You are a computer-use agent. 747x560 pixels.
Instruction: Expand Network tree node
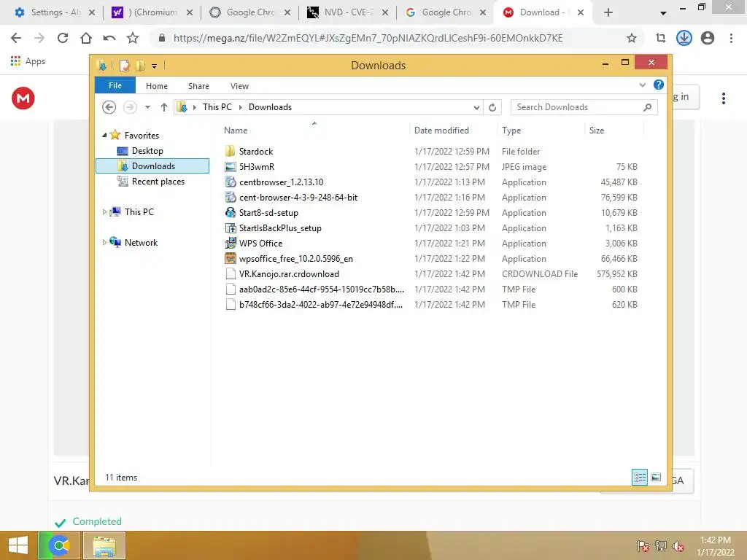[104, 242]
